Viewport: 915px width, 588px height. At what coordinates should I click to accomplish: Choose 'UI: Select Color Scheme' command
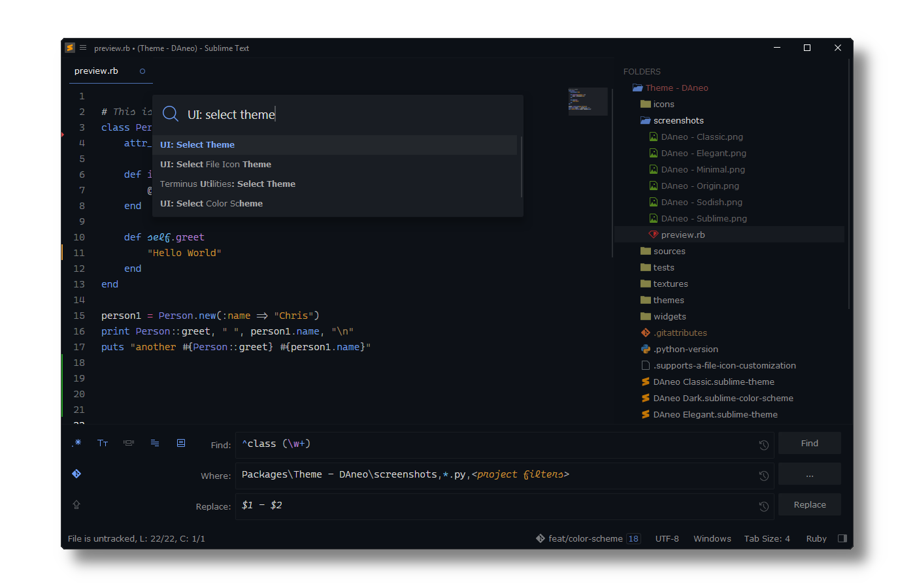coord(336,204)
